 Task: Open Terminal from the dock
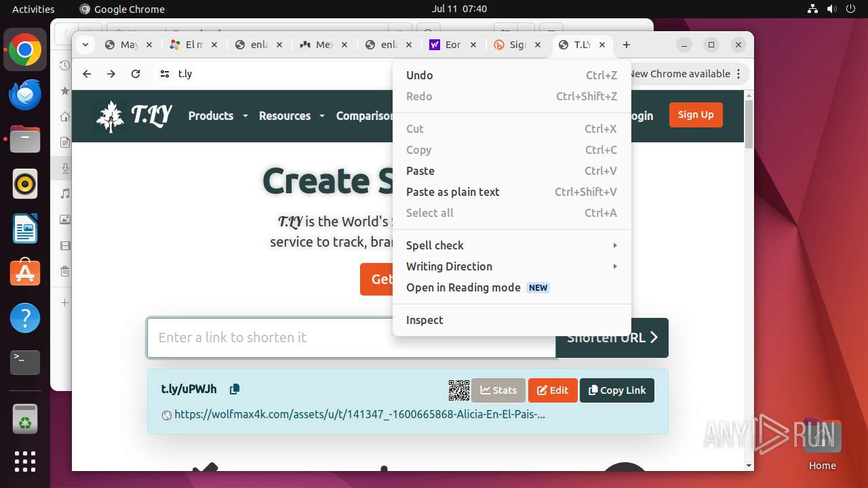tap(25, 363)
